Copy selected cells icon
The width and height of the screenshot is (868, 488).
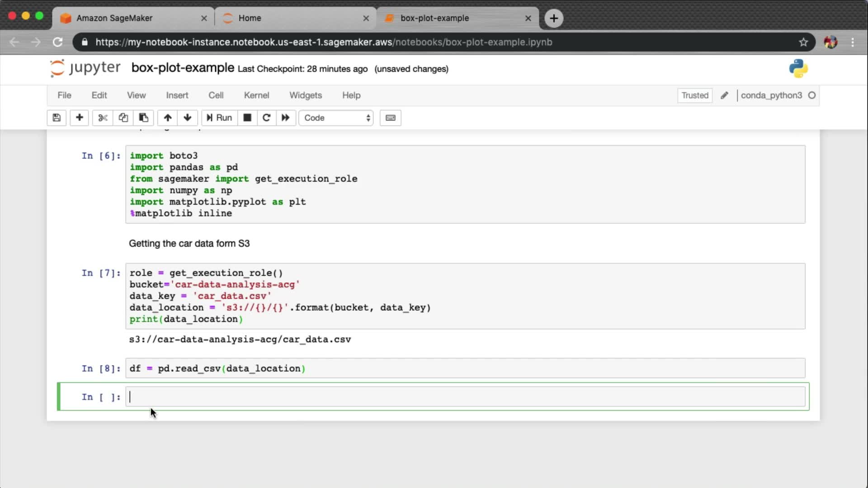click(123, 118)
